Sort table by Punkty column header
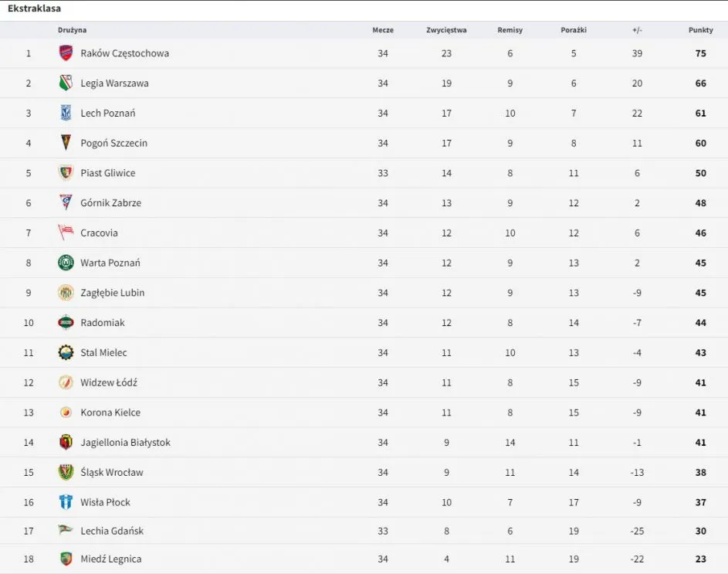Viewport: 728px width, 574px height. click(700, 30)
